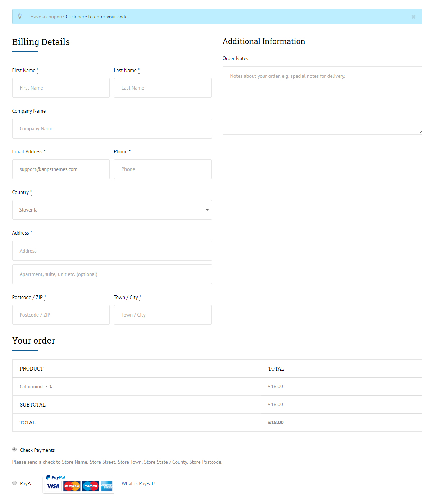The height and width of the screenshot is (504, 436).
Task: Click the 'Please send a check' instruction text
Action: pyautogui.click(x=117, y=462)
